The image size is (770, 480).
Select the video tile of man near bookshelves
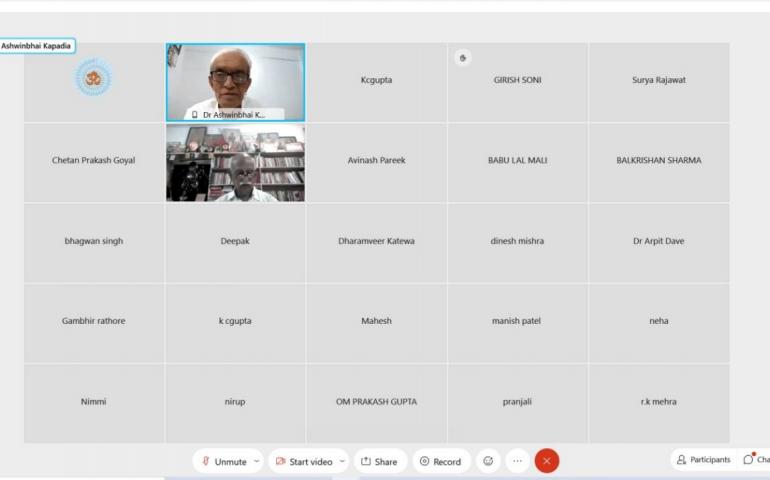[236, 163]
